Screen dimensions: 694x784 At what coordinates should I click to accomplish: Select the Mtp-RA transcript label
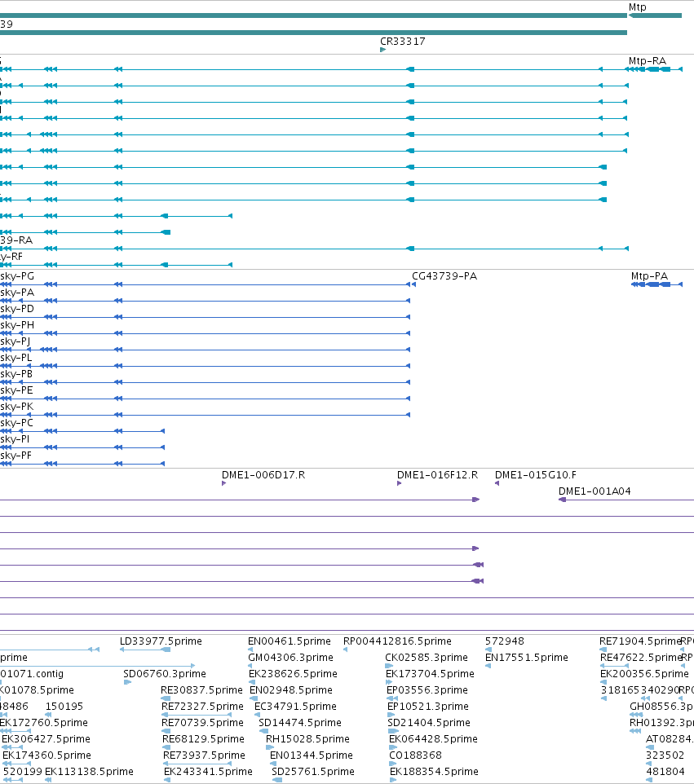[x=648, y=61]
